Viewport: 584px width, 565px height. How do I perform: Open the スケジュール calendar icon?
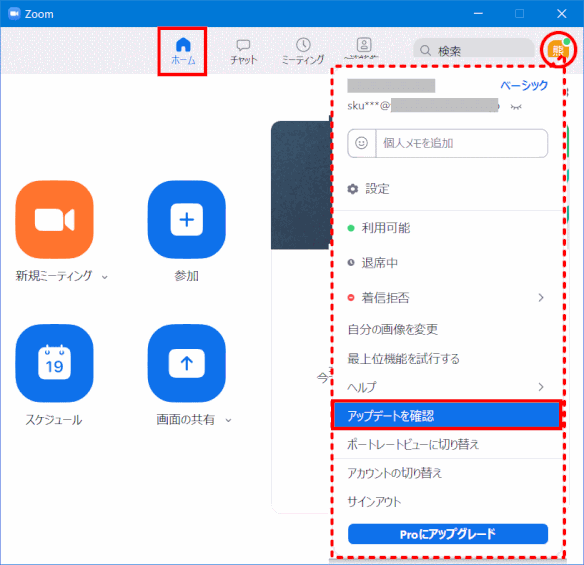[x=54, y=363]
